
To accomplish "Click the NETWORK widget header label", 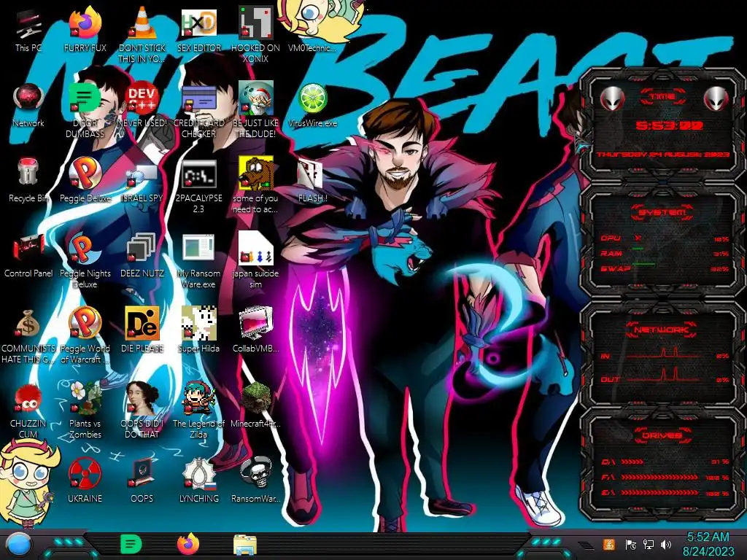I will pyautogui.click(x=662, y=330).
